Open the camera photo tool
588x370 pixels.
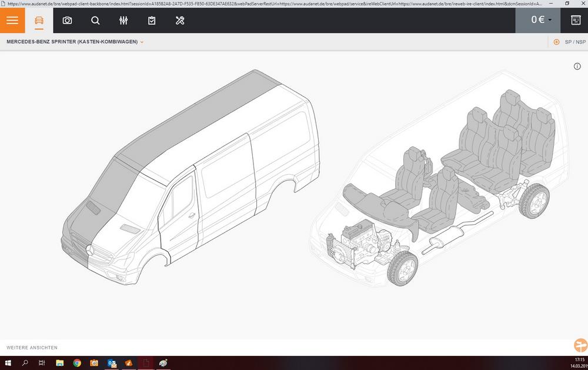coord(67,20)
